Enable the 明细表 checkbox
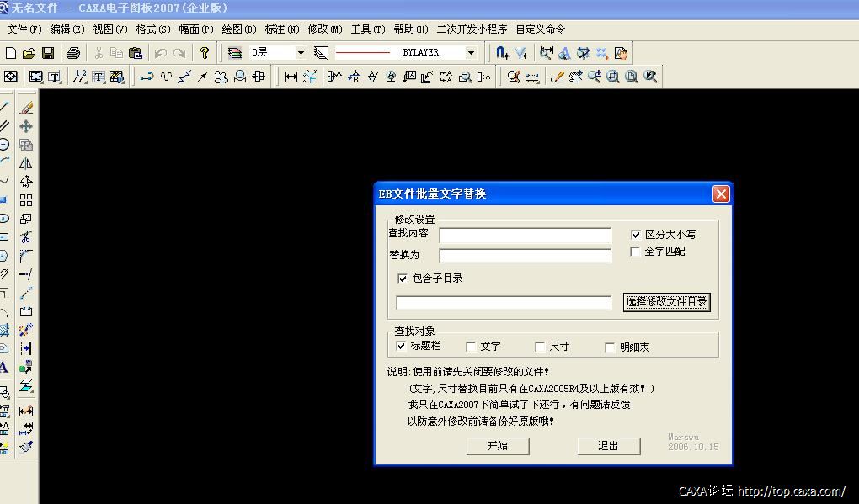 point(610,347)
